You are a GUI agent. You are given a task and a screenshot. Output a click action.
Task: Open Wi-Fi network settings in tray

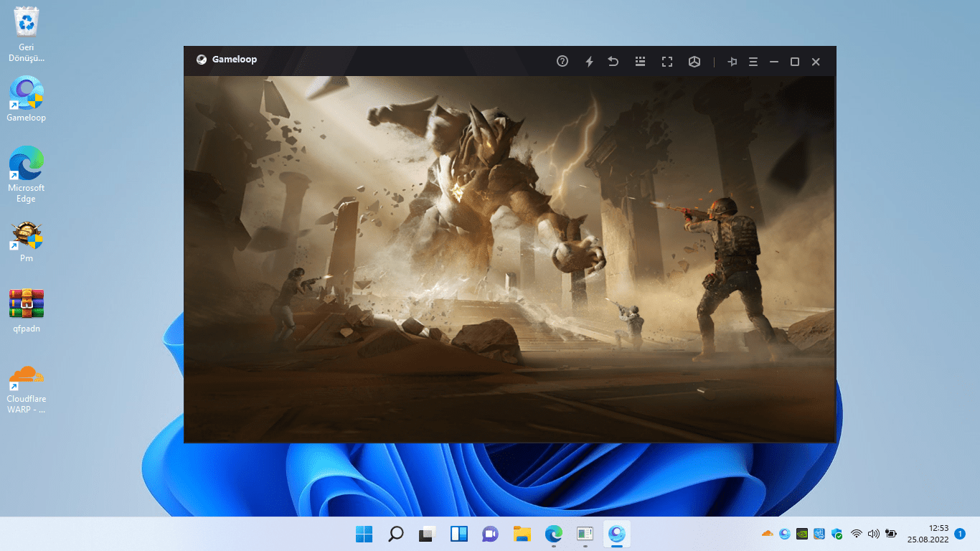(x=856, y=534)
